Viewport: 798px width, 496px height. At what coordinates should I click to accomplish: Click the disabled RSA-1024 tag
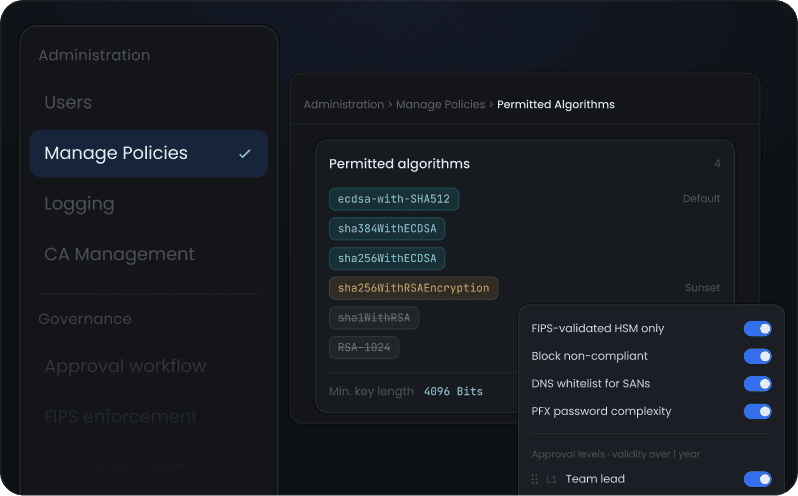coord(364,347)
